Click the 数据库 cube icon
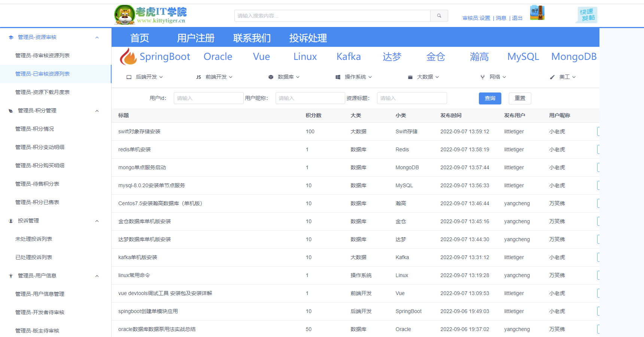644x337 pixels. pos(271,77)
